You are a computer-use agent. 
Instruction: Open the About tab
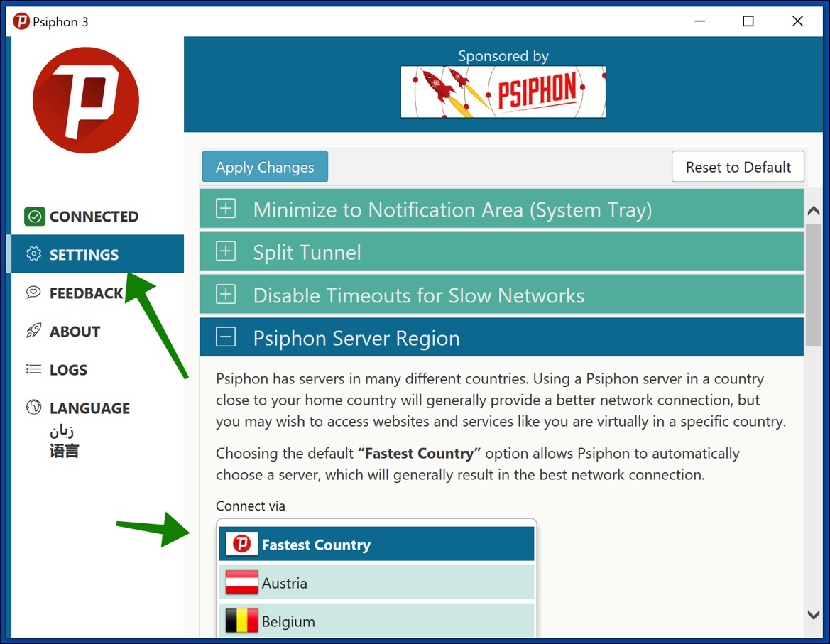pos(97,332)
